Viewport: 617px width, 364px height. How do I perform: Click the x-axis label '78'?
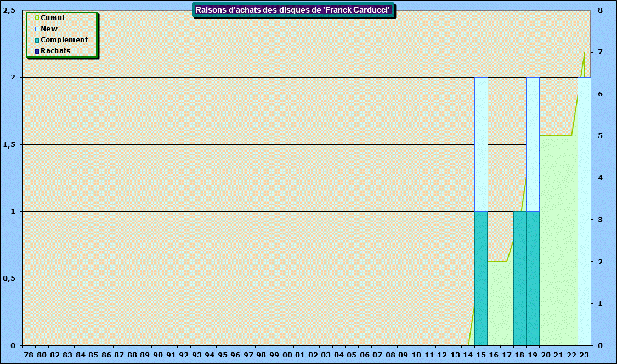coord(29,355)
